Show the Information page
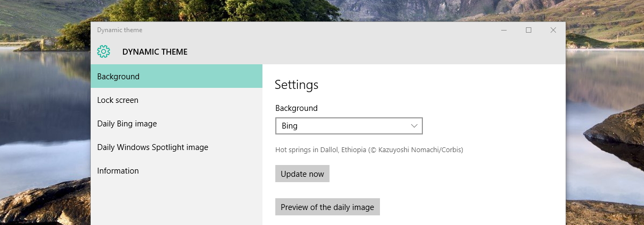Image resolution: width=644 pixels, height=225 pixels. pos(177,171)
